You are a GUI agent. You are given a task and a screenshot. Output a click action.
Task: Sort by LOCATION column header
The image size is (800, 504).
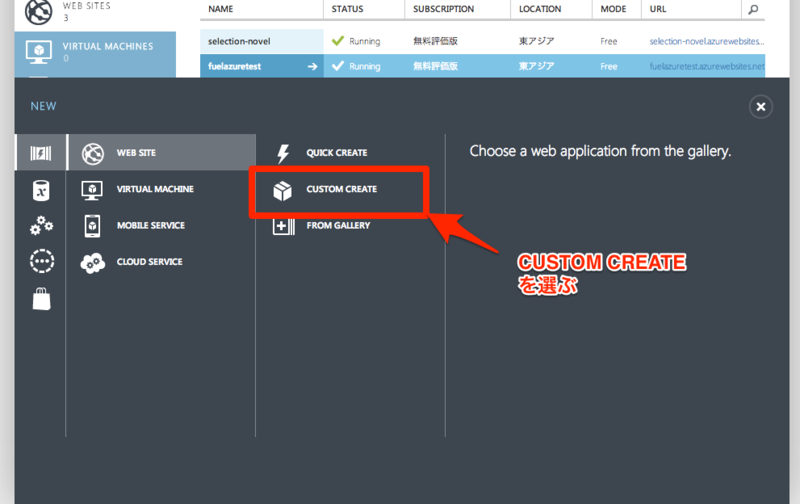pos(540,9)
